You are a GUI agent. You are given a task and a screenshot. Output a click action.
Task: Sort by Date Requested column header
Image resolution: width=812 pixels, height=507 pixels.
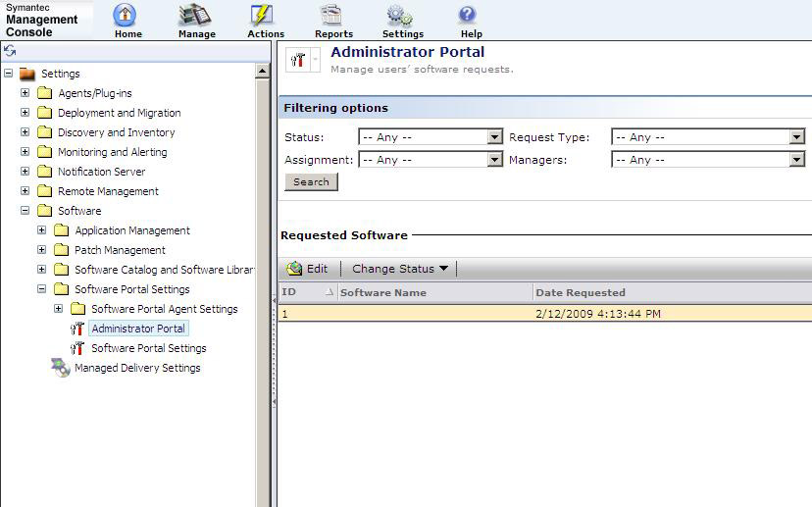point(672,292)
